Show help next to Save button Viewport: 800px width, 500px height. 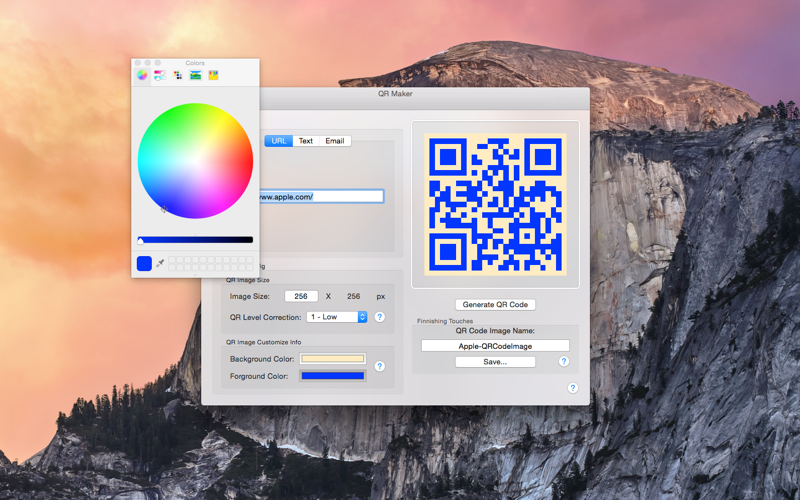coord(564,361)
